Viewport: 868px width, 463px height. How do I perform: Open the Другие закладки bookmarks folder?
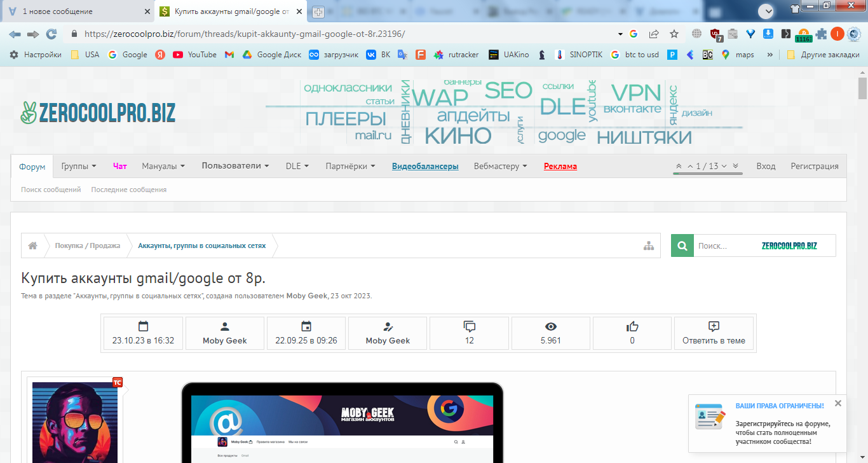(x=823, y=55)
